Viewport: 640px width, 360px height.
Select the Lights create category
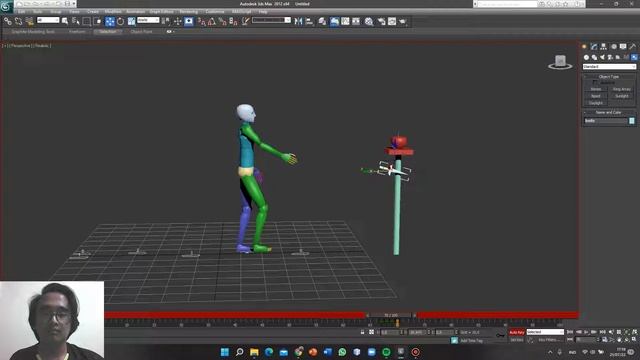[602, 58]
